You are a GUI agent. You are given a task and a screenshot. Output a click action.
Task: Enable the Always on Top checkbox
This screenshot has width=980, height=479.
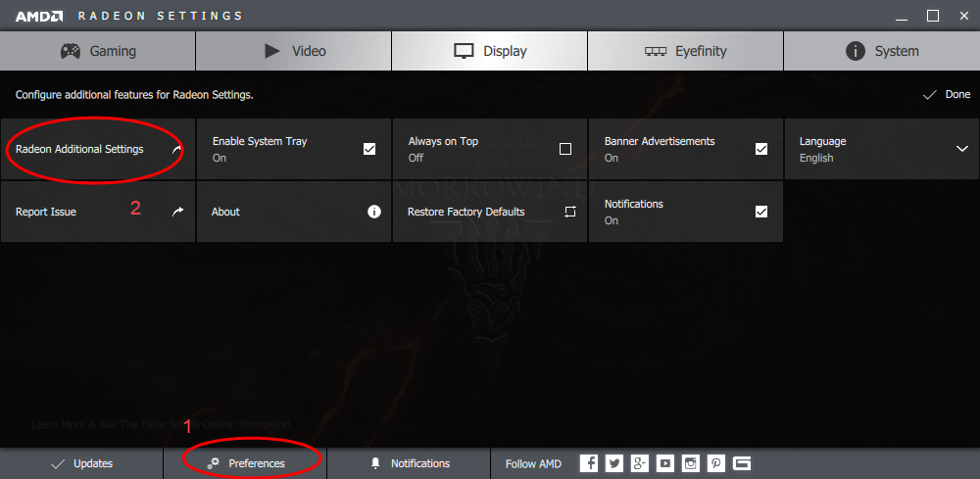click(565, 149)
